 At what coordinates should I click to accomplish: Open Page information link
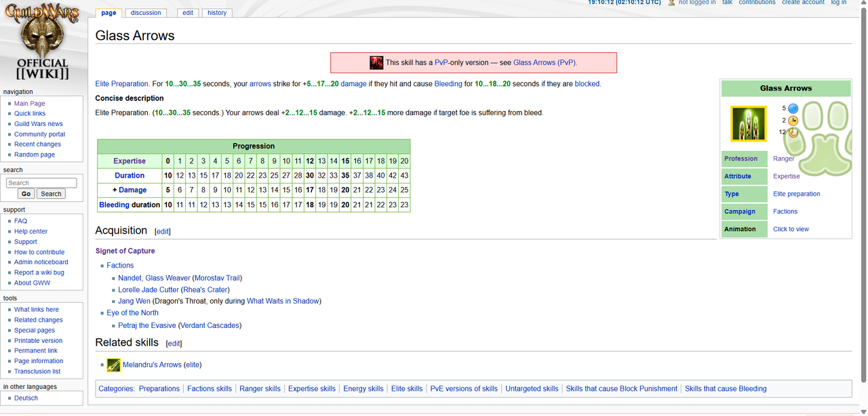[x=39, y=361]
